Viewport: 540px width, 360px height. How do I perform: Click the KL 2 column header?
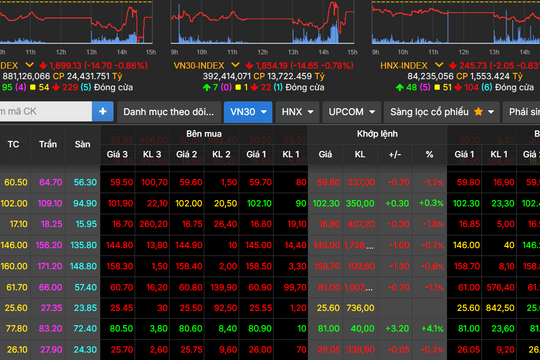coord(222,154)
